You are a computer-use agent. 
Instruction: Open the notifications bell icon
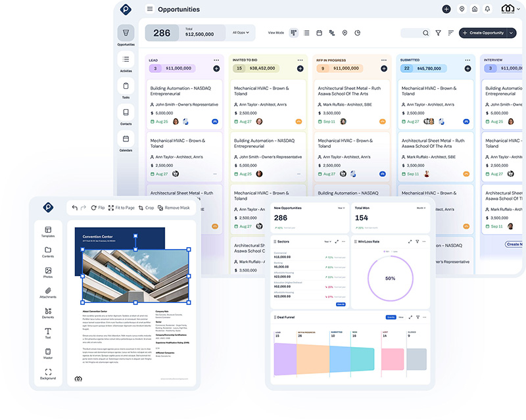click(x=487, y=9)
